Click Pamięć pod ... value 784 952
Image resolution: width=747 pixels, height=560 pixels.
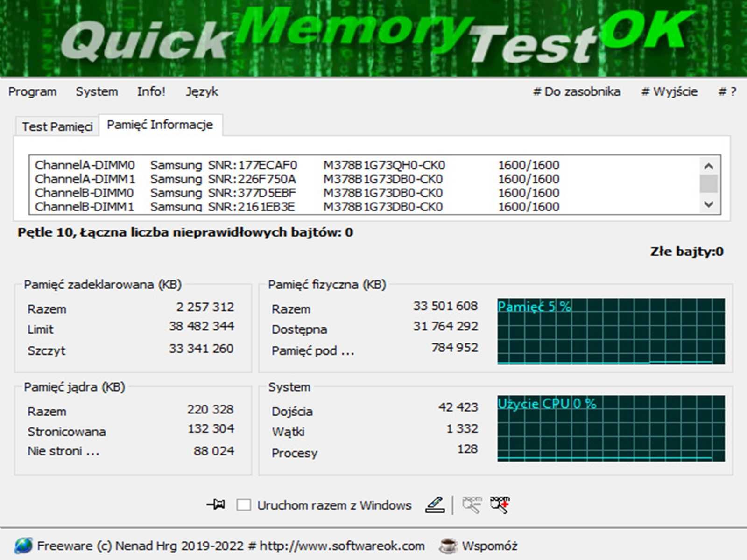coord(455,348)
